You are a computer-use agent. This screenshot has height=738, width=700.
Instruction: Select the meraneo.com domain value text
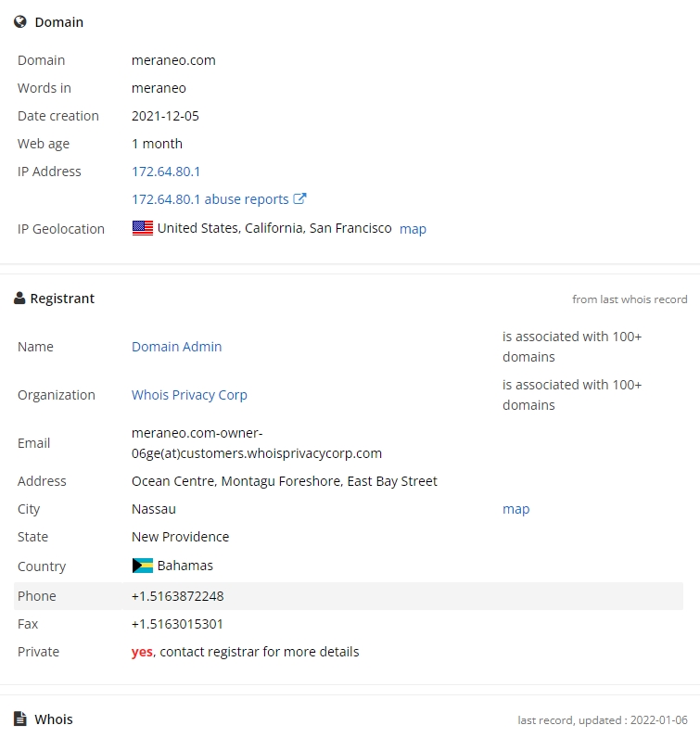point(173,60)
